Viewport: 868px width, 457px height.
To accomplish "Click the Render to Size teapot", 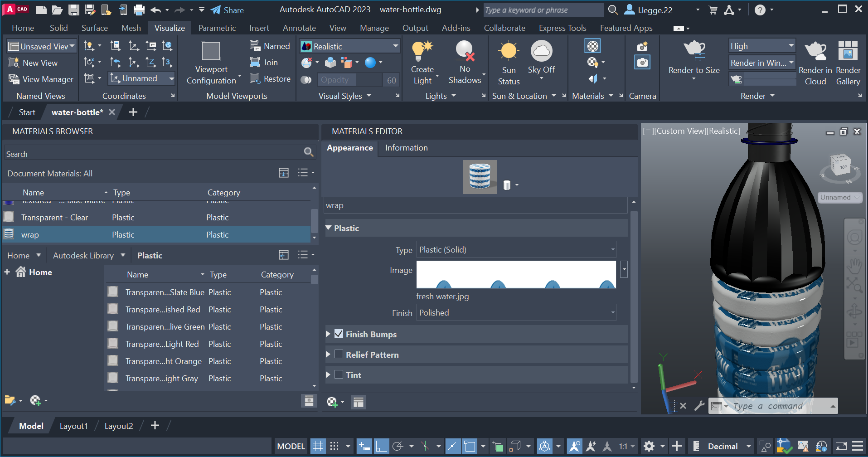I will click(x=694, y=51).
